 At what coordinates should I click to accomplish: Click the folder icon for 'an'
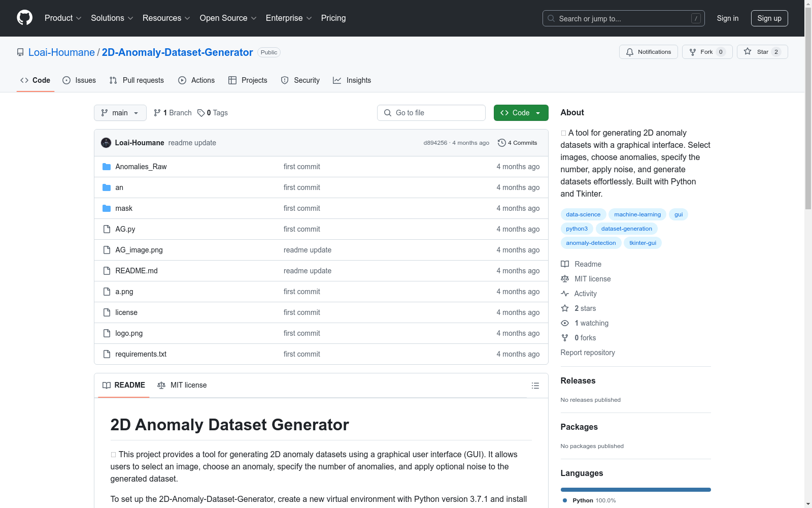tap(107, 187)
